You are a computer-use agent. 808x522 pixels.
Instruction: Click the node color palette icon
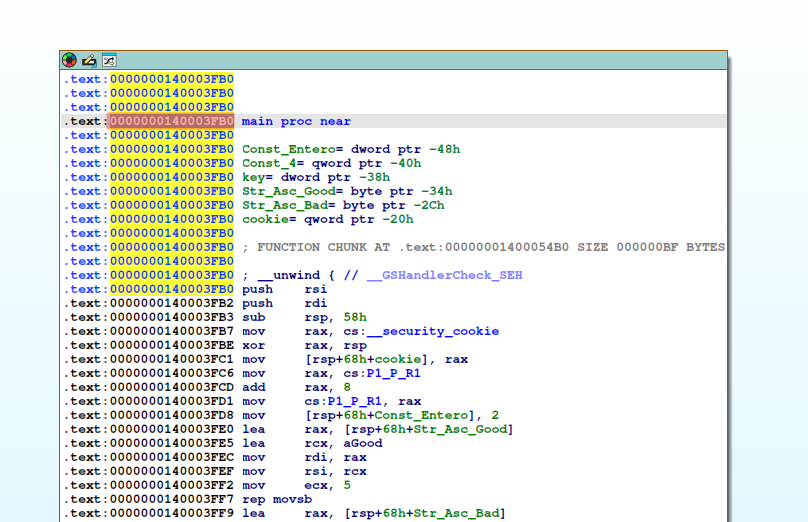[x=69, y=60]
